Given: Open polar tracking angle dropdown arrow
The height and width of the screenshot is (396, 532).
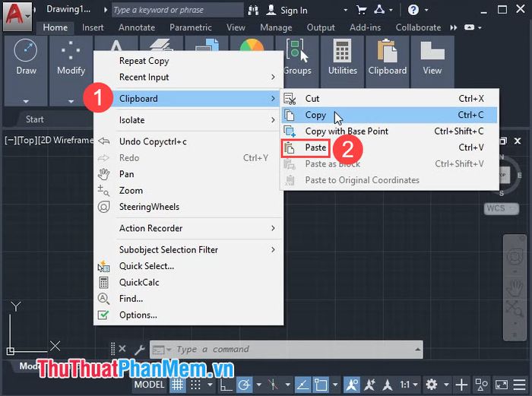Looking at the screenshot, I should click(x=259, y=385).
